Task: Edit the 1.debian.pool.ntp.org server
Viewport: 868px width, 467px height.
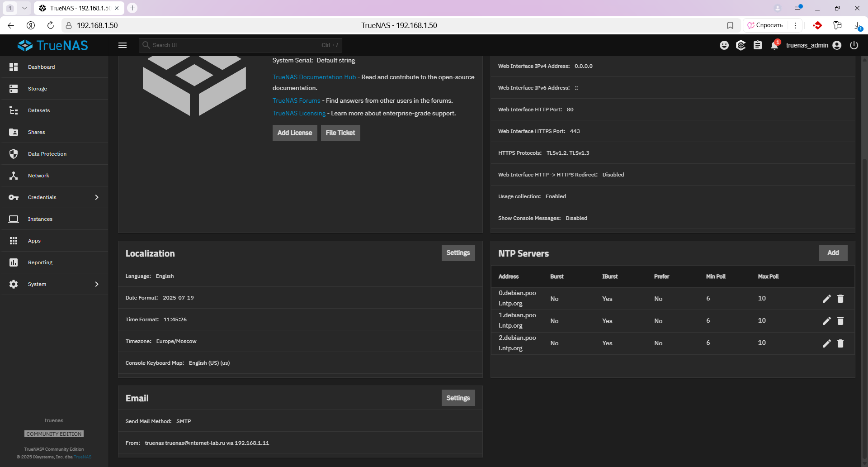Action: (x=827, y=321)
